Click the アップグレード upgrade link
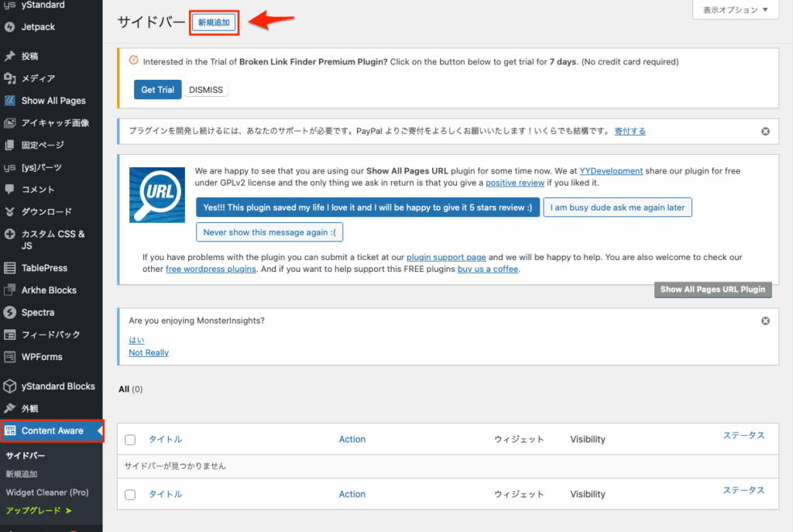 (39, 511)
